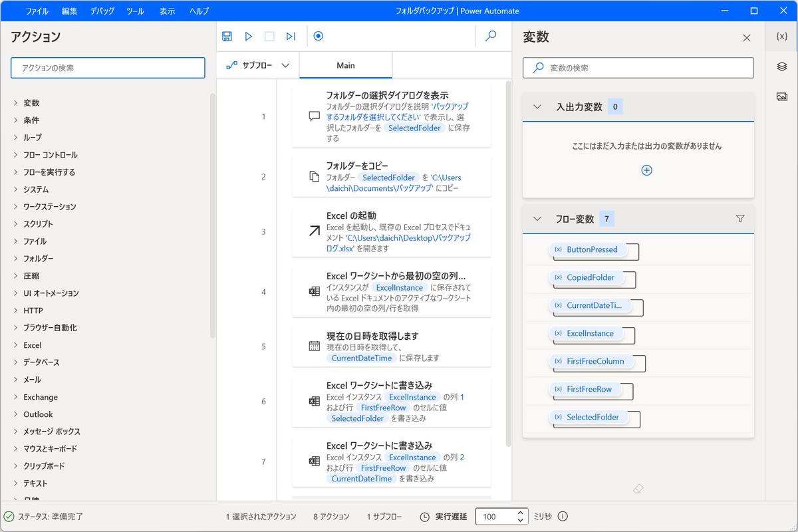The width and height of the screenshot is (798, 532).
Task: Open the デバッグ menu
Action: [102, 11]
